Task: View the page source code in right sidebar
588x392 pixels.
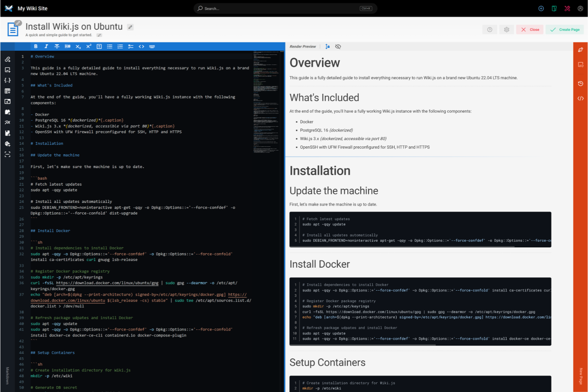Action: coord(580,98)
